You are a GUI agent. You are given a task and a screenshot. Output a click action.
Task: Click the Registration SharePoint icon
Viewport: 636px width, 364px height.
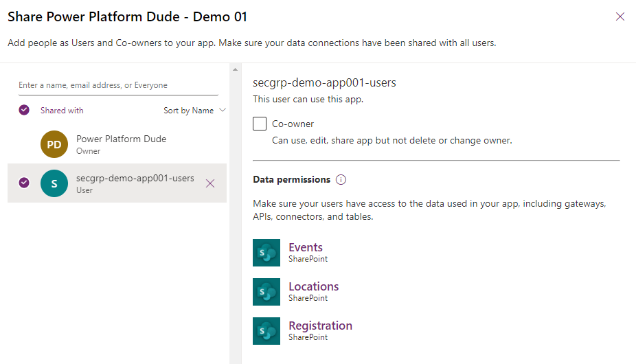(266, 331)
